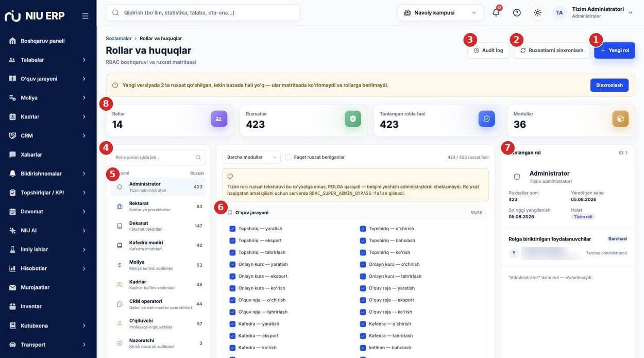
Task: Click the help question mark icon
Action: pyautogui.click(x=517, y=12)
